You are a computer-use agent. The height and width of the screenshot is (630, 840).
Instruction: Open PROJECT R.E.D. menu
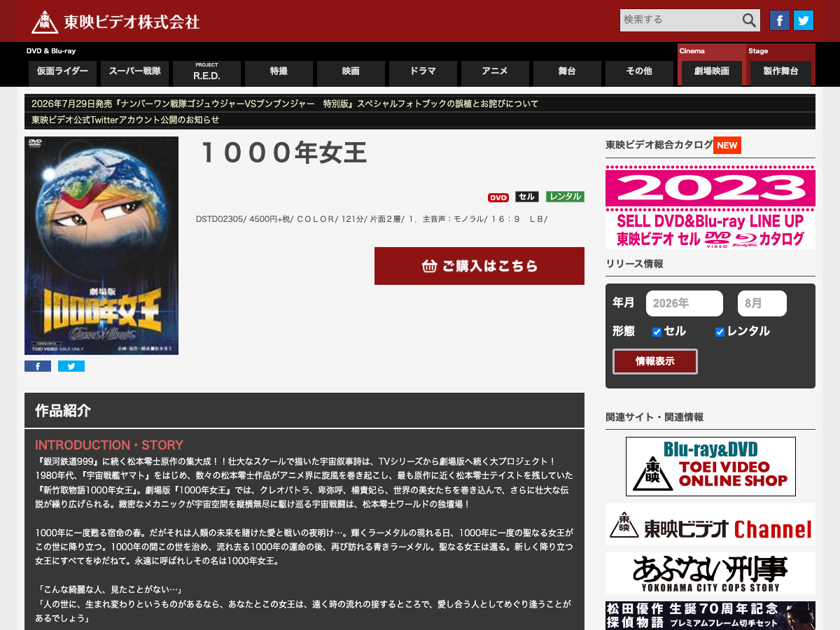pos(206,72)
